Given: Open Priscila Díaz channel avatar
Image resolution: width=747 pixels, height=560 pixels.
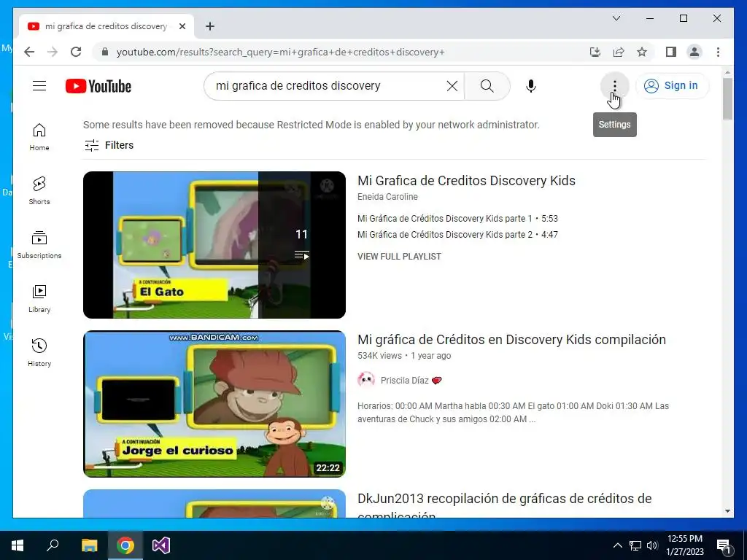Looking at the screenshot, I should click(366, 380).
